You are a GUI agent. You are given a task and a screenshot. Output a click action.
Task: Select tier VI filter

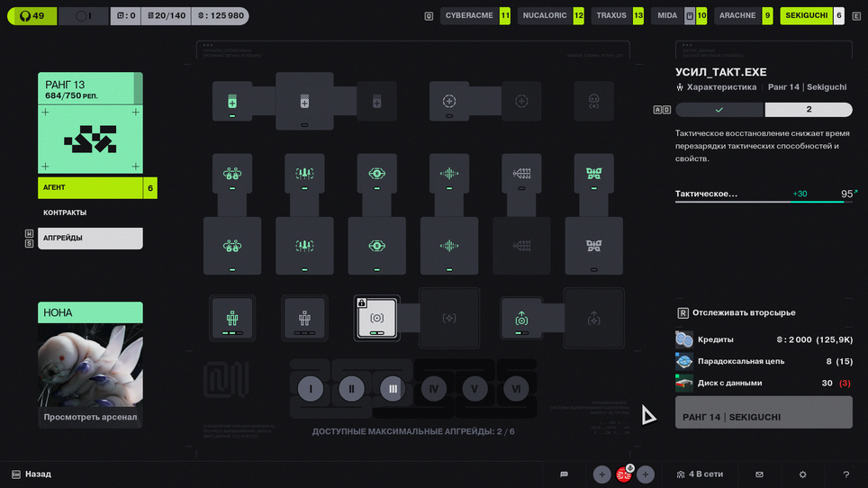click(x=515, y=388)
